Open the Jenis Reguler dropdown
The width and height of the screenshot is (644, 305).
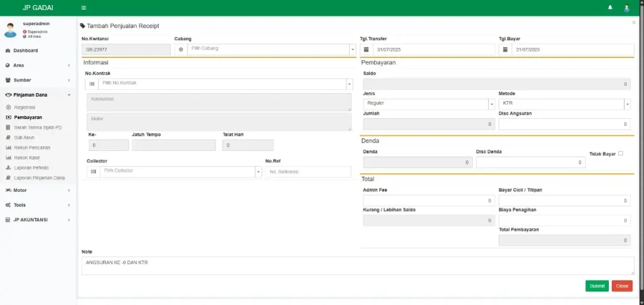click(x=429, y=104)
